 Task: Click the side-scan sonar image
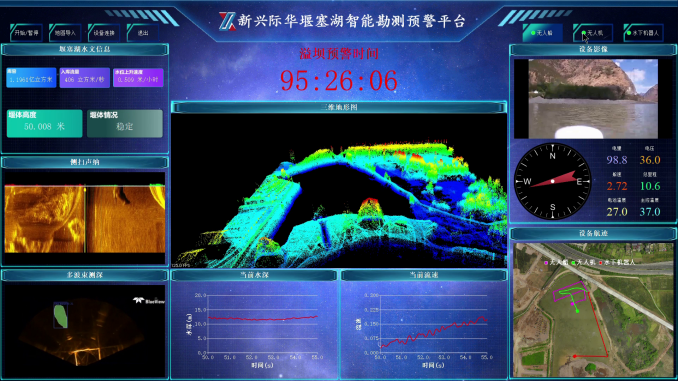85,218
